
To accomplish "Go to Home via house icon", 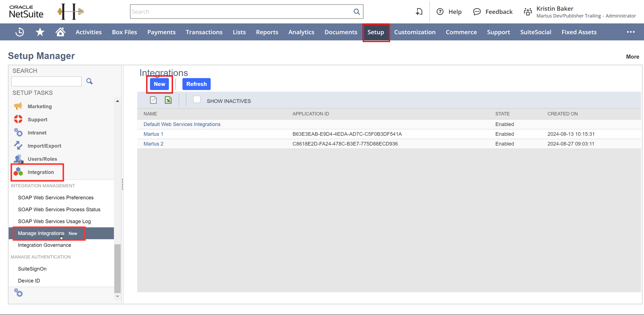I will [x=60, y=32].
